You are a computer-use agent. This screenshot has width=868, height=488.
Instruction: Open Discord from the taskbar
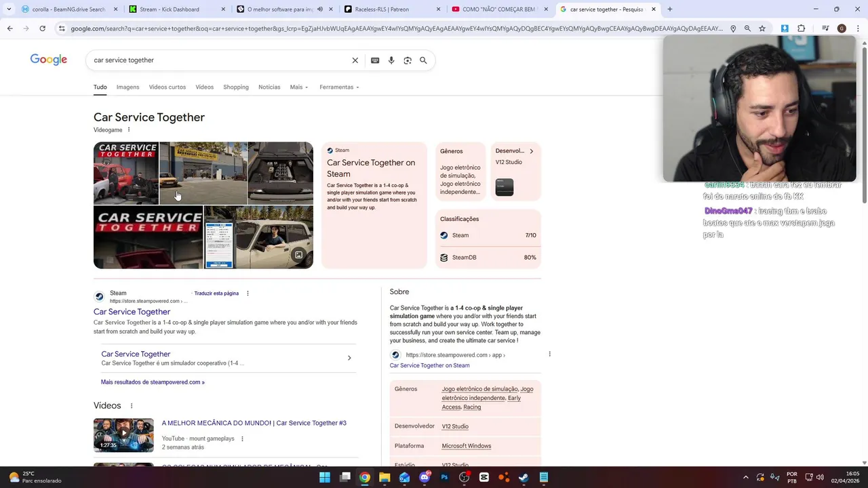pyautogui.click(x=425, y=477)
